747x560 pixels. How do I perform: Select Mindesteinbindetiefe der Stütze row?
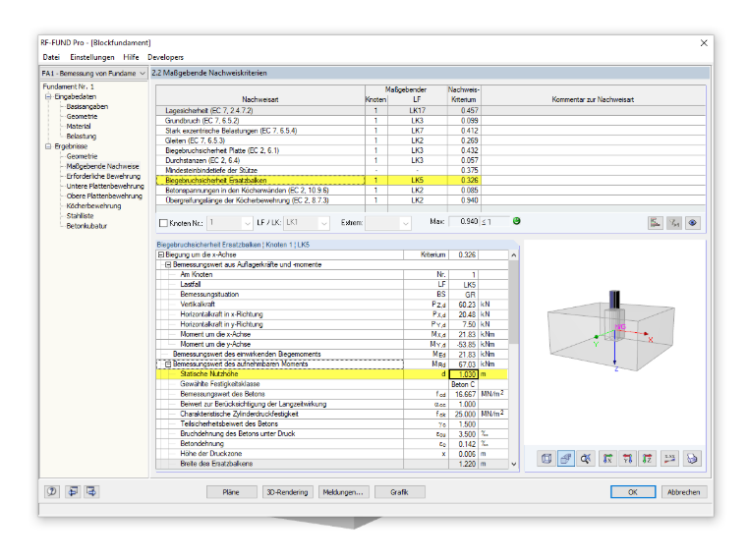point(431,171)
